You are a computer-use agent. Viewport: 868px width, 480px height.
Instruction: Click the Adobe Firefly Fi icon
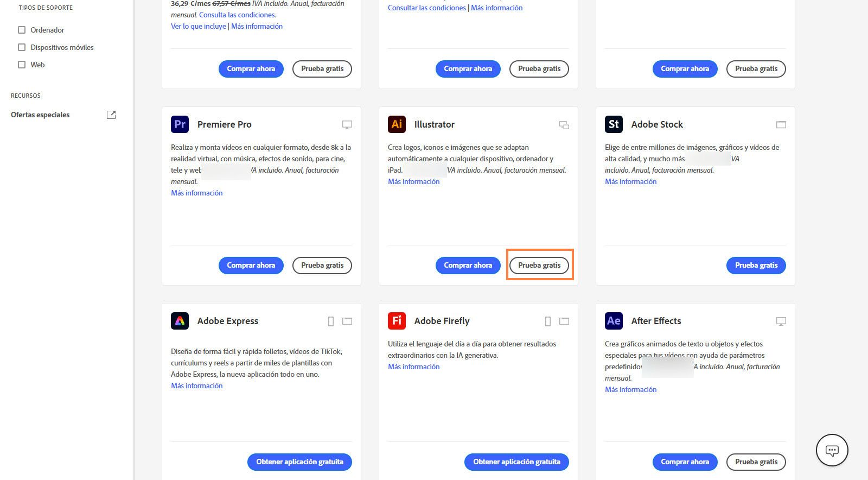(x=397, y=321)
